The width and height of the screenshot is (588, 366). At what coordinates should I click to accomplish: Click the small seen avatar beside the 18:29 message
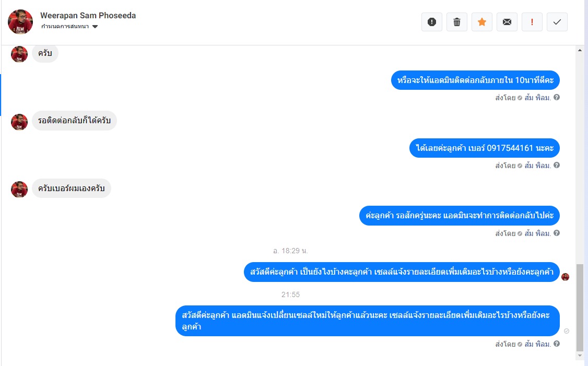coord(566,277)
